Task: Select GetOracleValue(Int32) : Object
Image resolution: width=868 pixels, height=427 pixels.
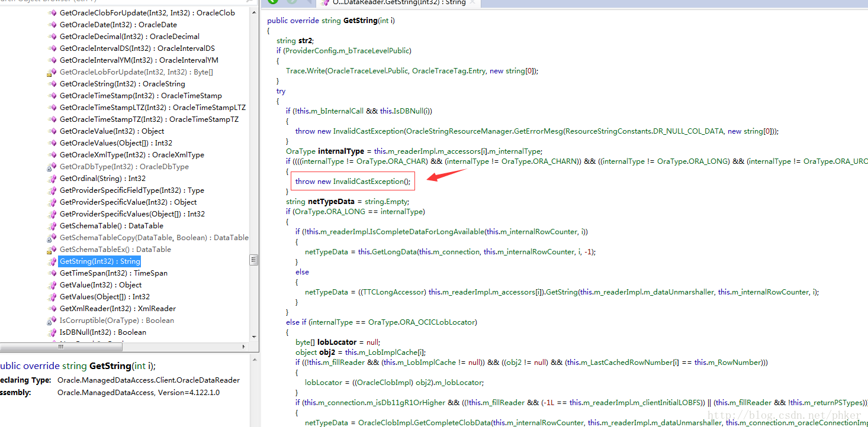Action: (112, 131)
